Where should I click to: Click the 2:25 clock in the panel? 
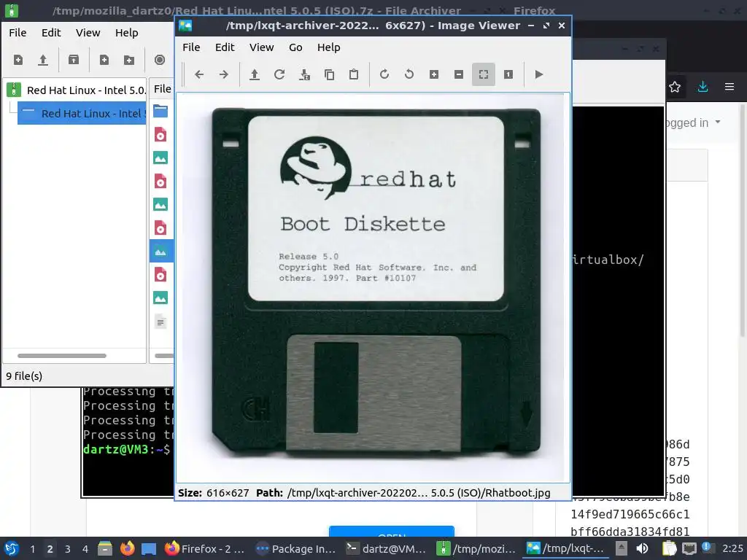[x=732, y=548]
